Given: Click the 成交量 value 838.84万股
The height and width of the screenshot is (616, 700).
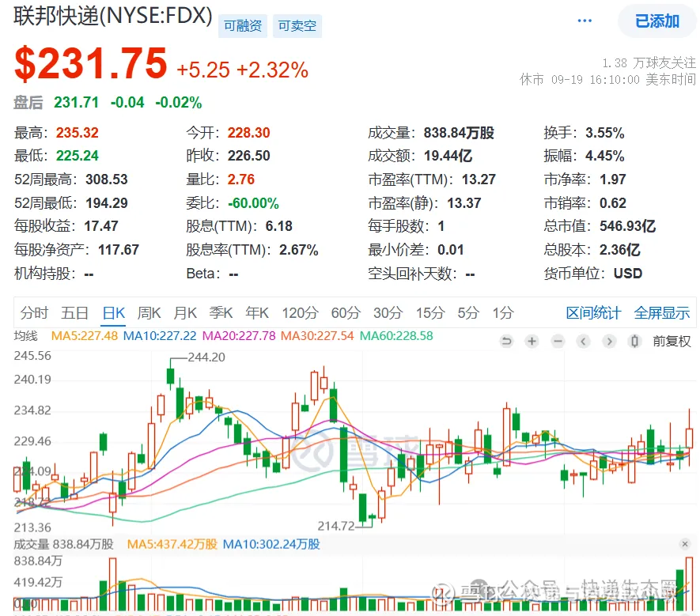Looking at the screenshot, I should coord(459,133).
